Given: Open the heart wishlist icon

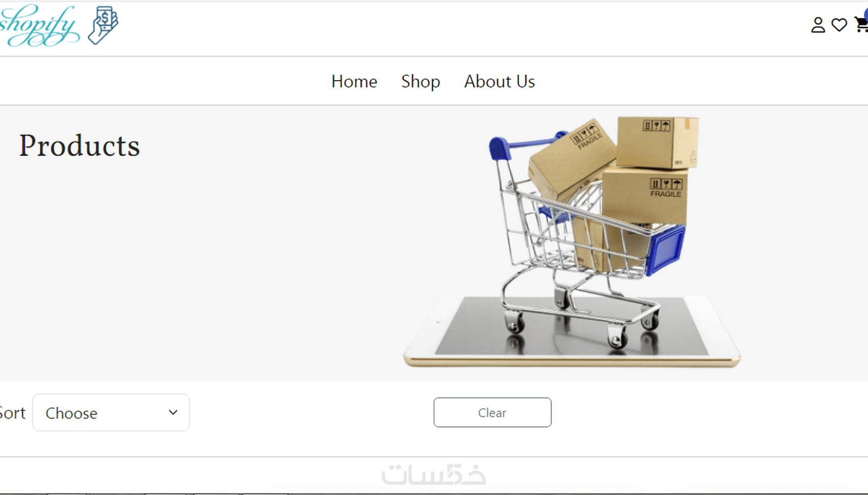Looking at the screenshot, I should click(839, 24).
